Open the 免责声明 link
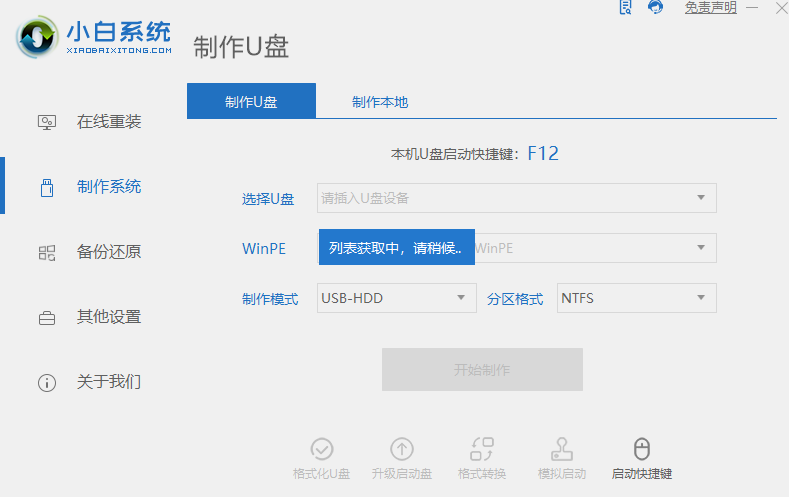The image size is (789, 497). [x=710, y=8]
